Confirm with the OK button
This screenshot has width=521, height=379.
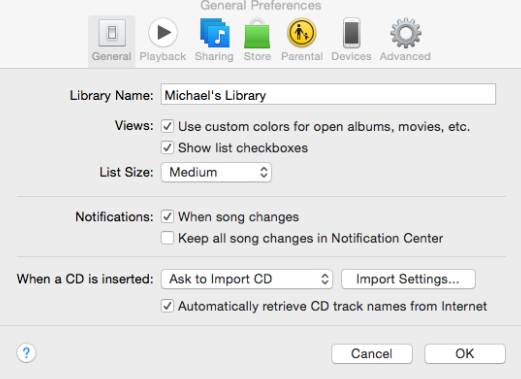pyautogui.click(x=465, y=354)
